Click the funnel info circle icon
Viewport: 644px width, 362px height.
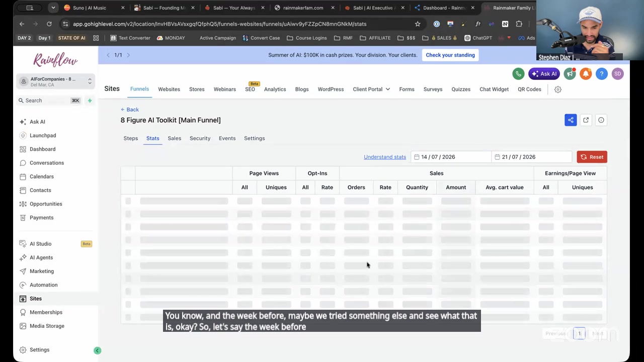click(601, 120)
